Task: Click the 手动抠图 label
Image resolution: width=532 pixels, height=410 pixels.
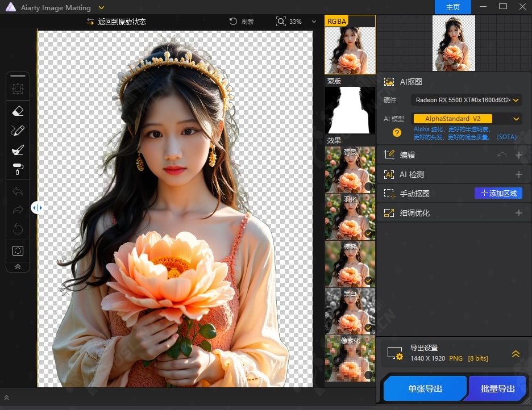Action: (414, 194)
